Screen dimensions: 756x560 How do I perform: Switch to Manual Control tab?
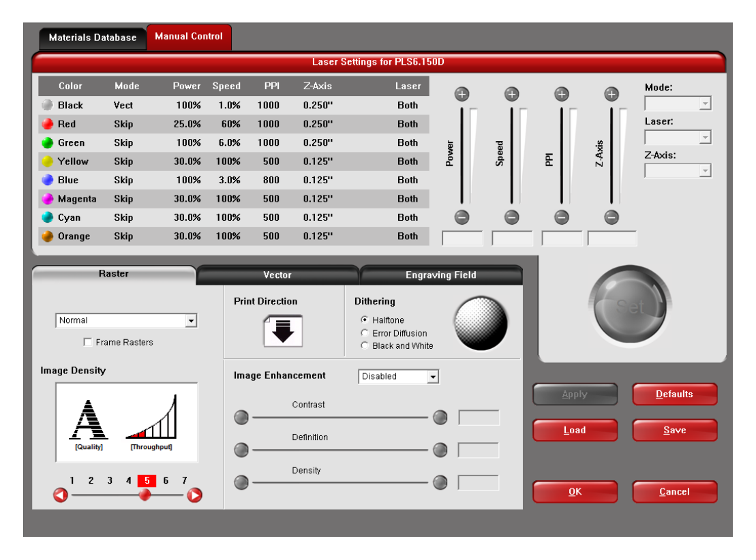189,37
